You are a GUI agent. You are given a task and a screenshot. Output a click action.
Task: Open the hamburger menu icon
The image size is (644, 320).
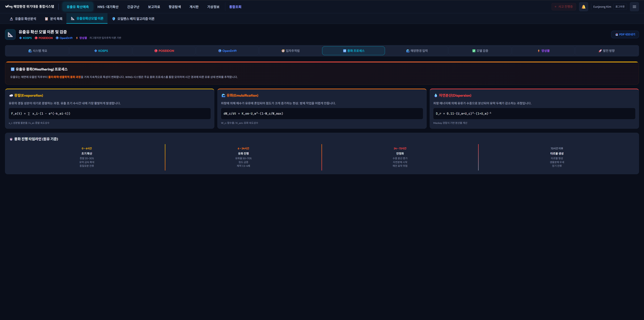(634, 7)
